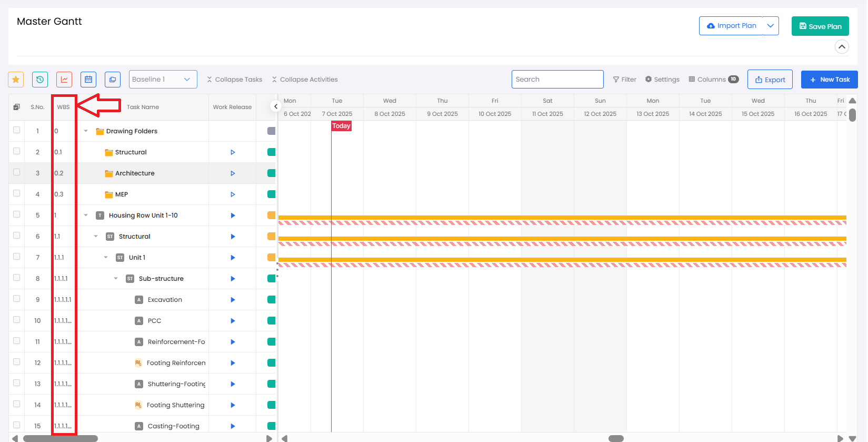
Task: Click the Save Plan button
Action: 820,26
